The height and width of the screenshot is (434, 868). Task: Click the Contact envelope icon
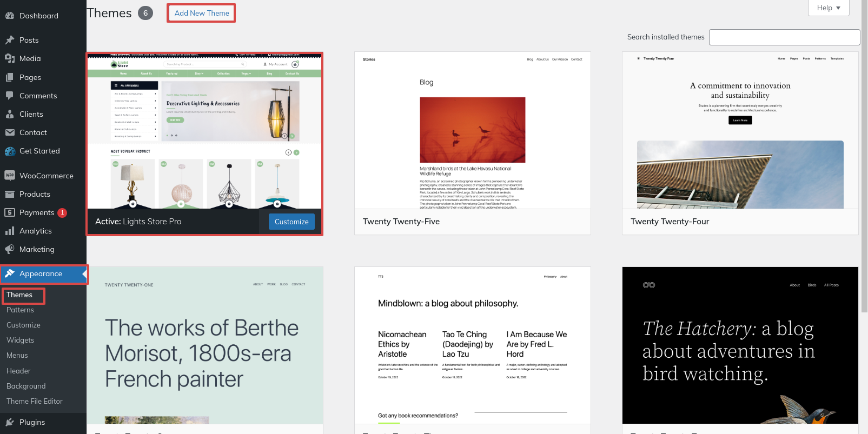click(10, 132)
